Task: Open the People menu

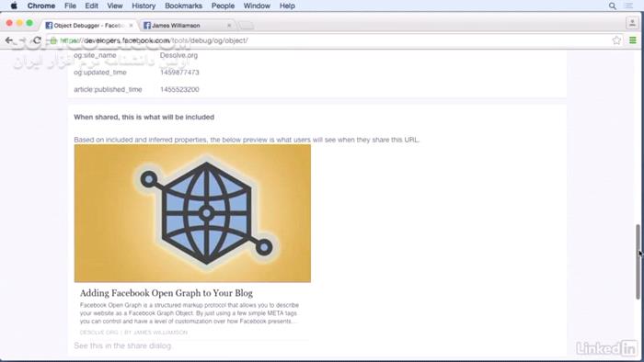Action: click(223, 6)
